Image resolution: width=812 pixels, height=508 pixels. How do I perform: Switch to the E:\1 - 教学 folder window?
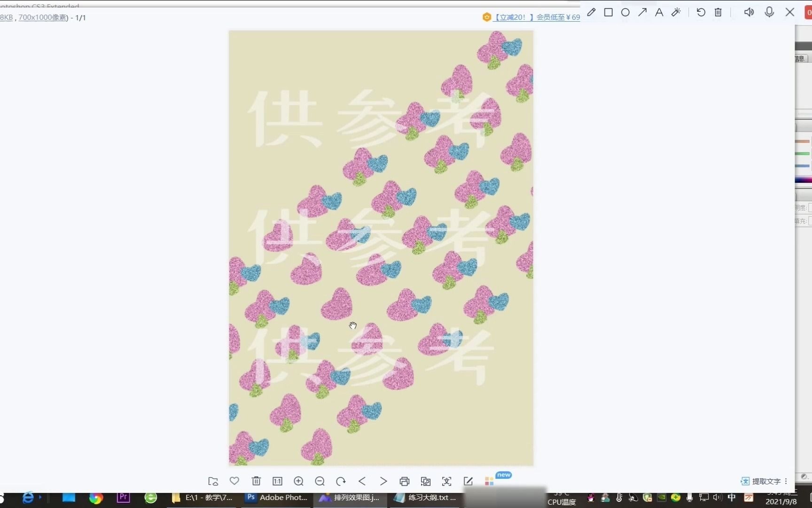click(x=203, y=498)
